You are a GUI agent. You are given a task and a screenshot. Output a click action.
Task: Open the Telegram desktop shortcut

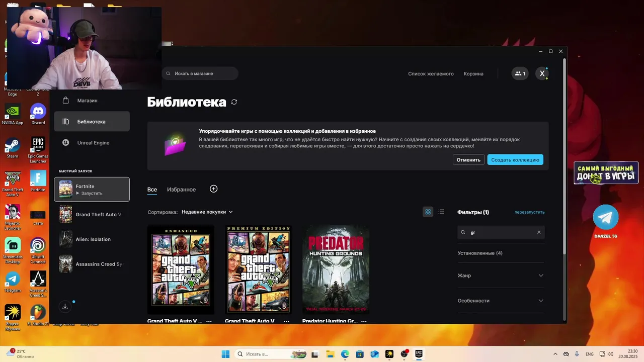click(x=12, y=282)
